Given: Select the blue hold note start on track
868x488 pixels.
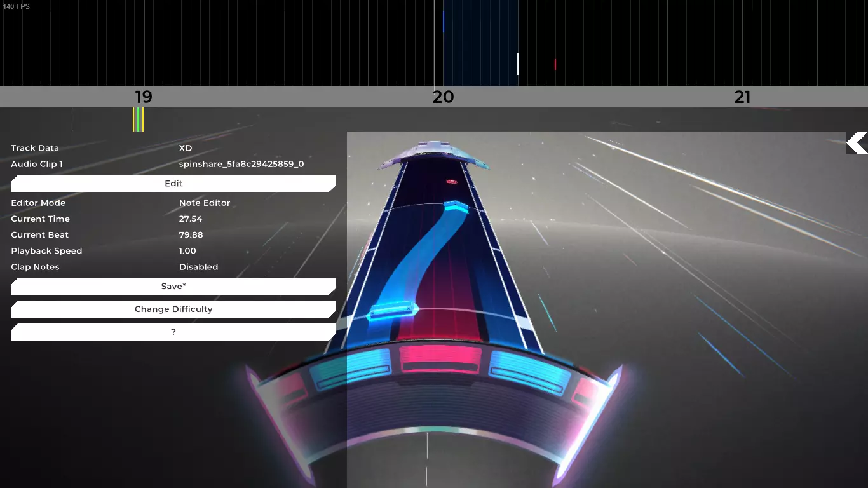Looking at the screenshot, I should (x=393, y=311).
